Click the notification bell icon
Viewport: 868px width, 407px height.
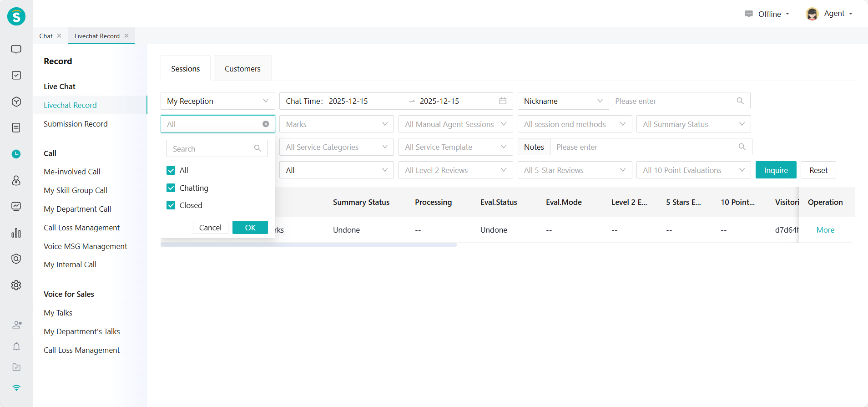click(x=16, y=346)
